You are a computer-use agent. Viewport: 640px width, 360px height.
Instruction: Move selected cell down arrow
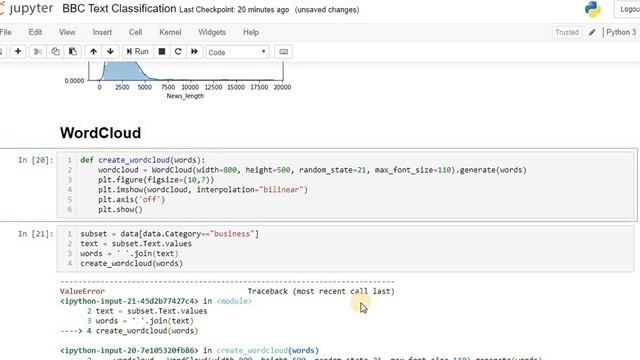point(110,51)
